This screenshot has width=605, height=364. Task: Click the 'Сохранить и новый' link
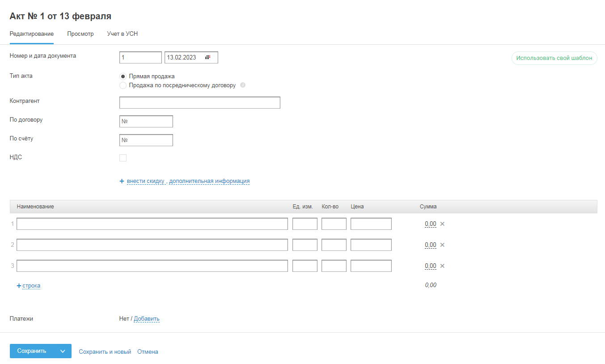105,352
